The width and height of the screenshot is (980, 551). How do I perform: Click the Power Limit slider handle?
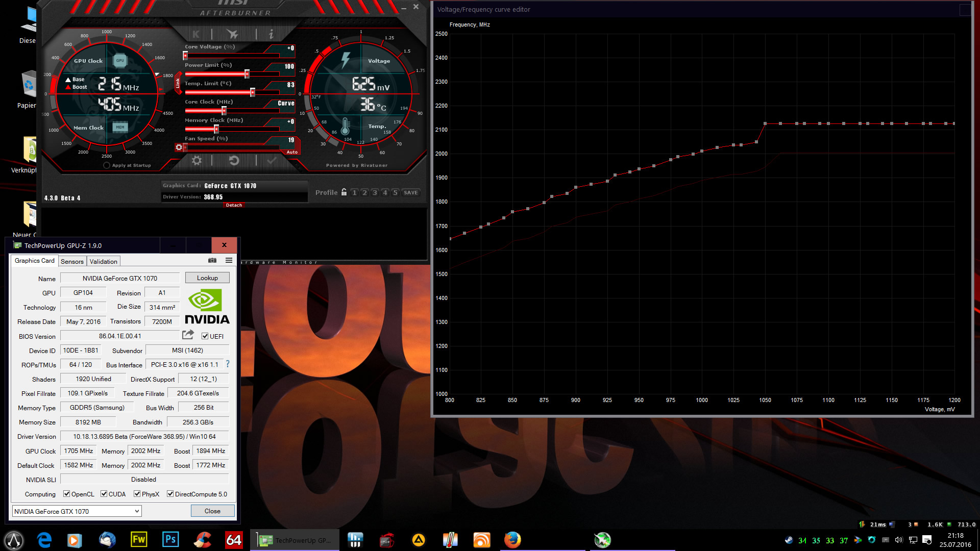247,74
